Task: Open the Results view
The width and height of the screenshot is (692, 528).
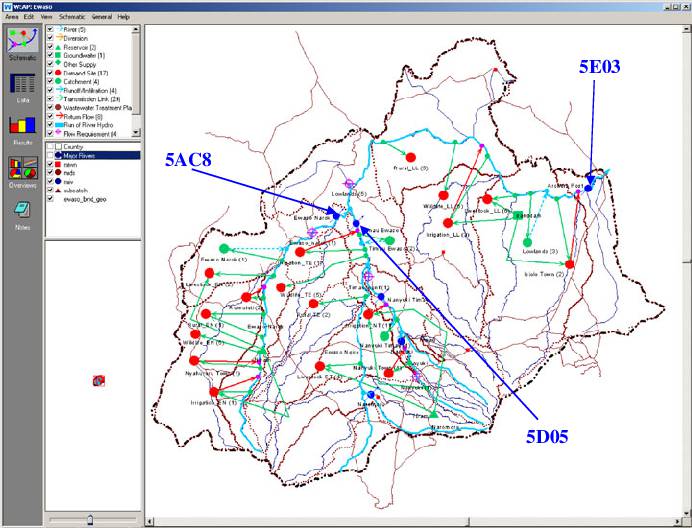Action: coord(22,130)
